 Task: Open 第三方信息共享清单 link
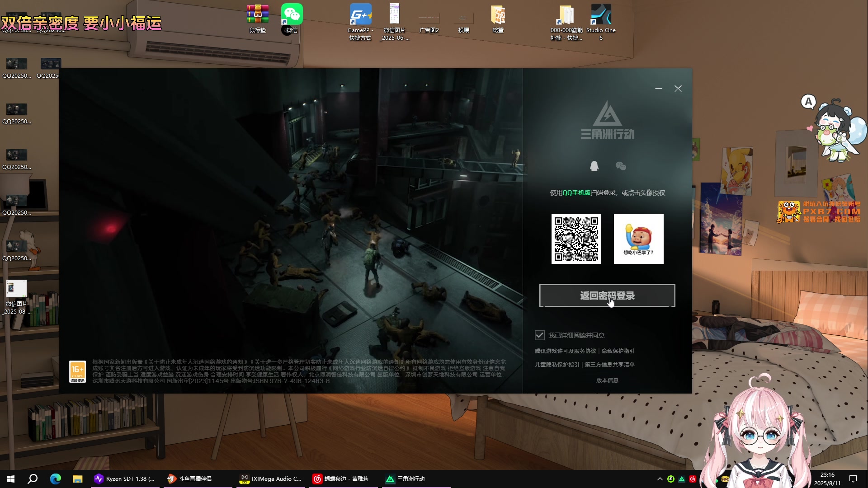click(x=609, y=365)
